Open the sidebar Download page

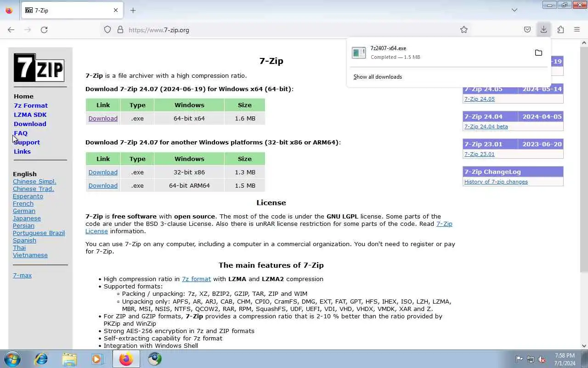(30, 124)
